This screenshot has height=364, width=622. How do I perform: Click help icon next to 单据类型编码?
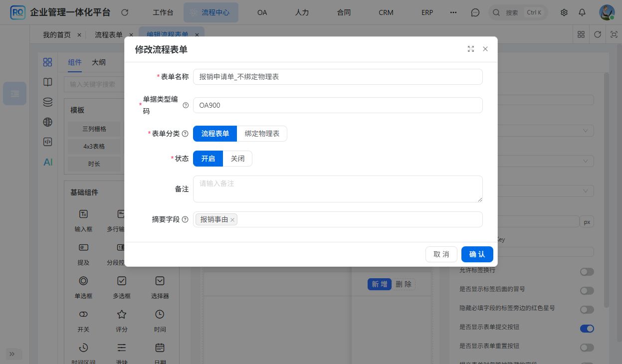pos(186,105)
